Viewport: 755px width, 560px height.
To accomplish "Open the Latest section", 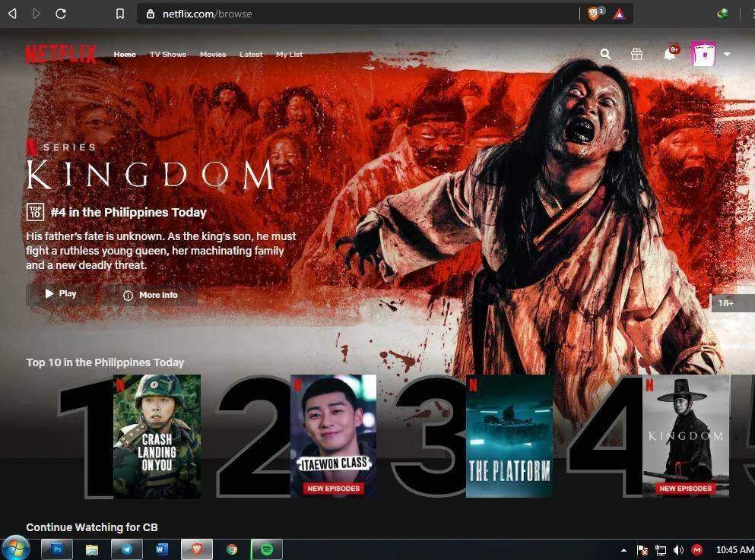I will [x=251, y=55].
